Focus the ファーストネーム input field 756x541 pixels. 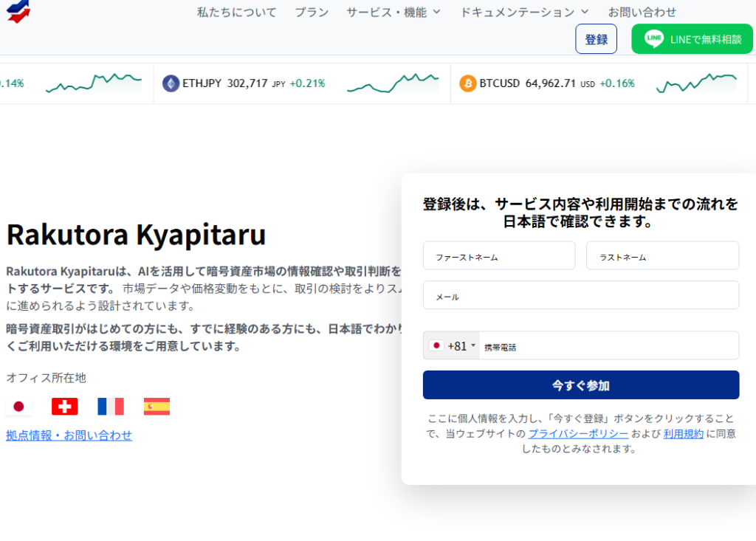click(499, 255)
